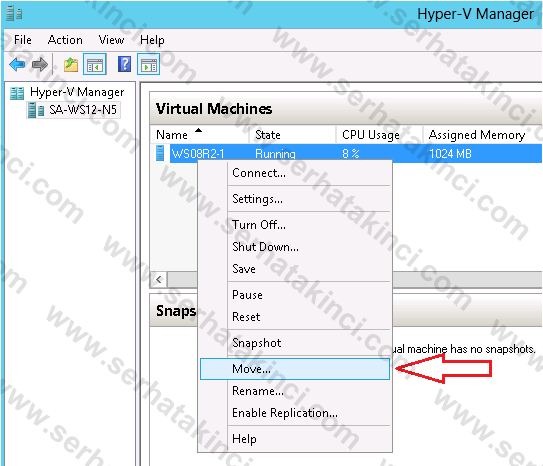Toggle the Show/Hide Console Tree icon
Viewport: 543px width, 466px height.
pyautogui.click(x=95, y=64)
